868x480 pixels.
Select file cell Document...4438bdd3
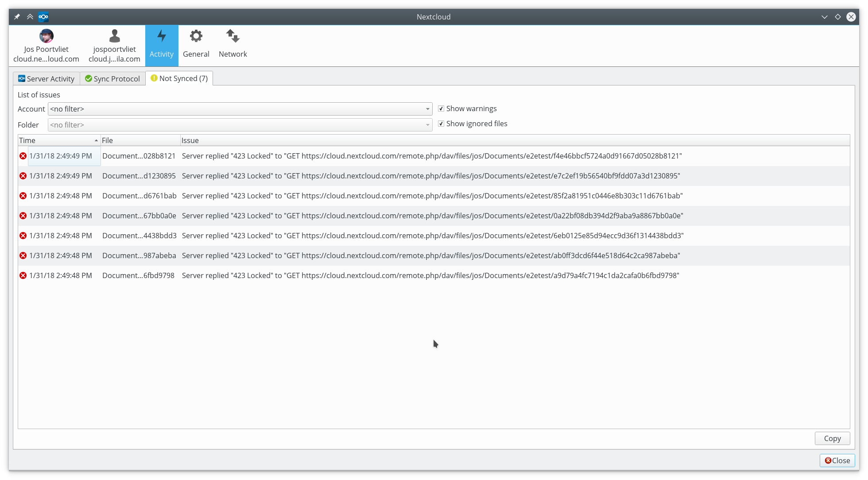(139, 236)
